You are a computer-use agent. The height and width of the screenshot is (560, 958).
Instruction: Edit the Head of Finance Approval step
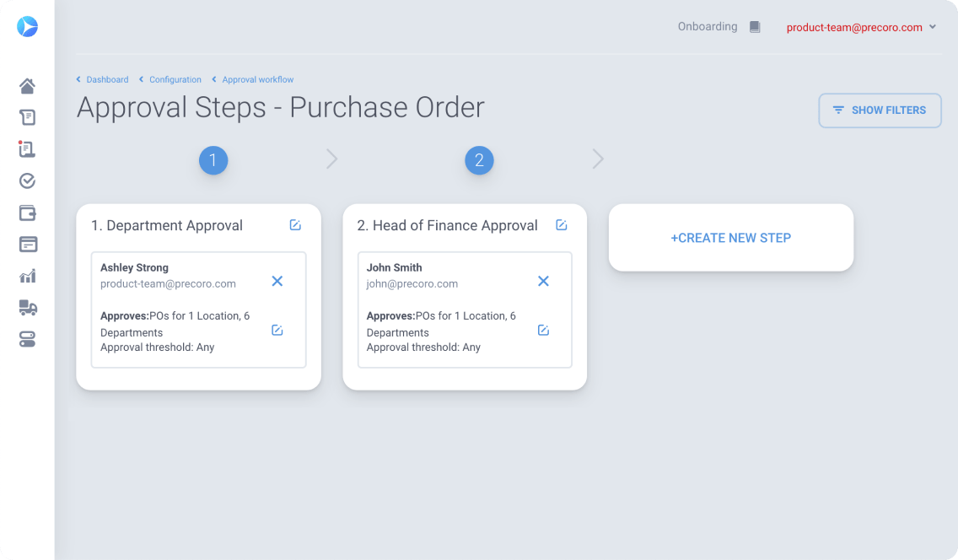click(x=562, y=225)
